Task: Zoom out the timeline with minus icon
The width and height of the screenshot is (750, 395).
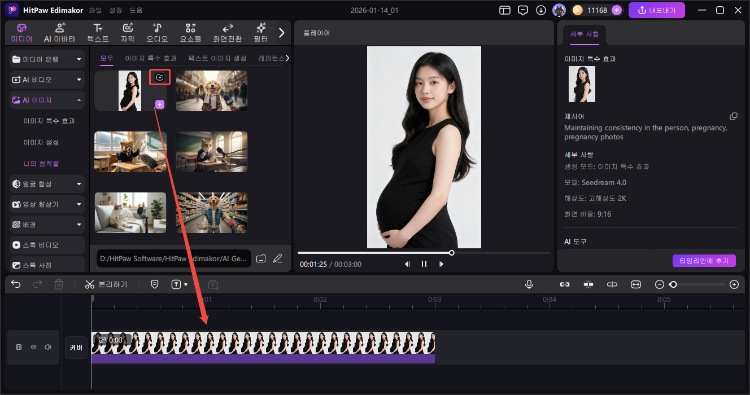Action: pyautogui.click(x=659, y=285)
